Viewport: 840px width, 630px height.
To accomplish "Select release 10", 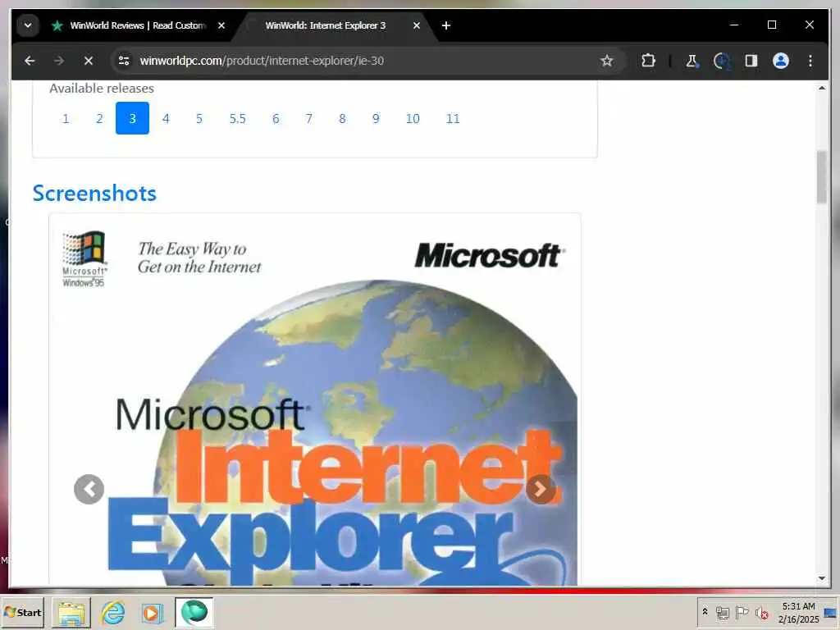I will point(413,118).
